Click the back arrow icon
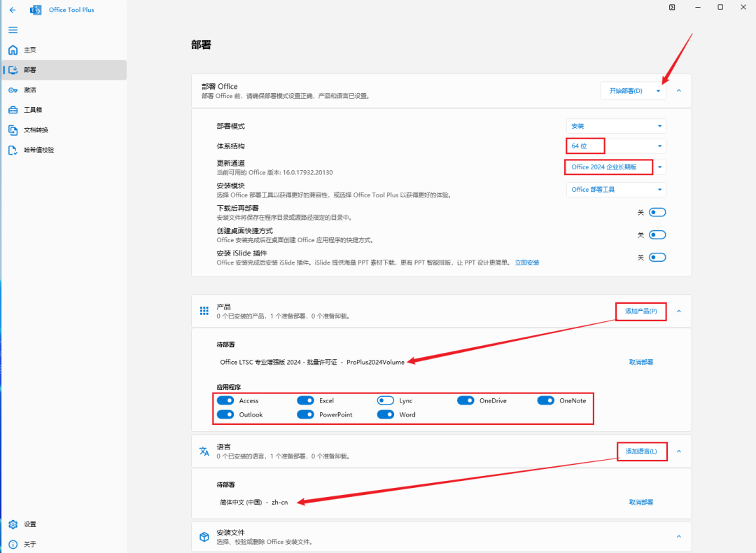756x553 pixels. 13,10
